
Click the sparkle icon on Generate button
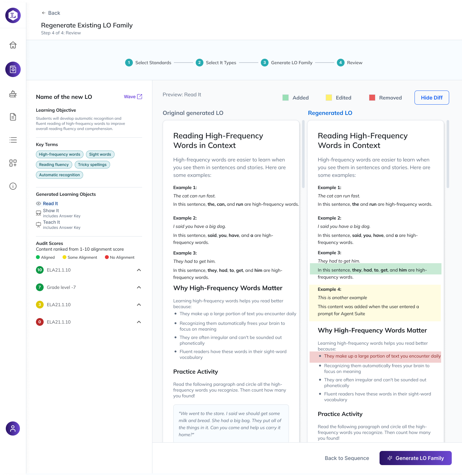390,458
